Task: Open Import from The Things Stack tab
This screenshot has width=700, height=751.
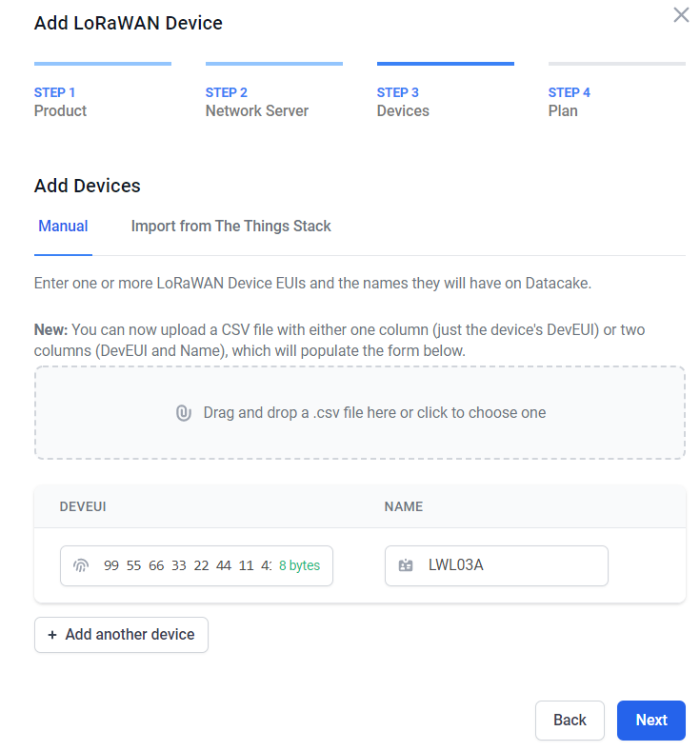Action: [230, 227]
